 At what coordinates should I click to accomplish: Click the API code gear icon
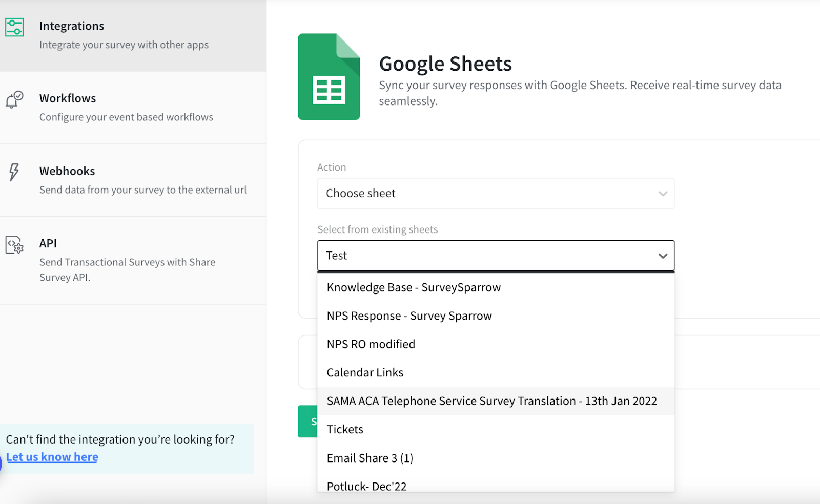click(14, 245)
